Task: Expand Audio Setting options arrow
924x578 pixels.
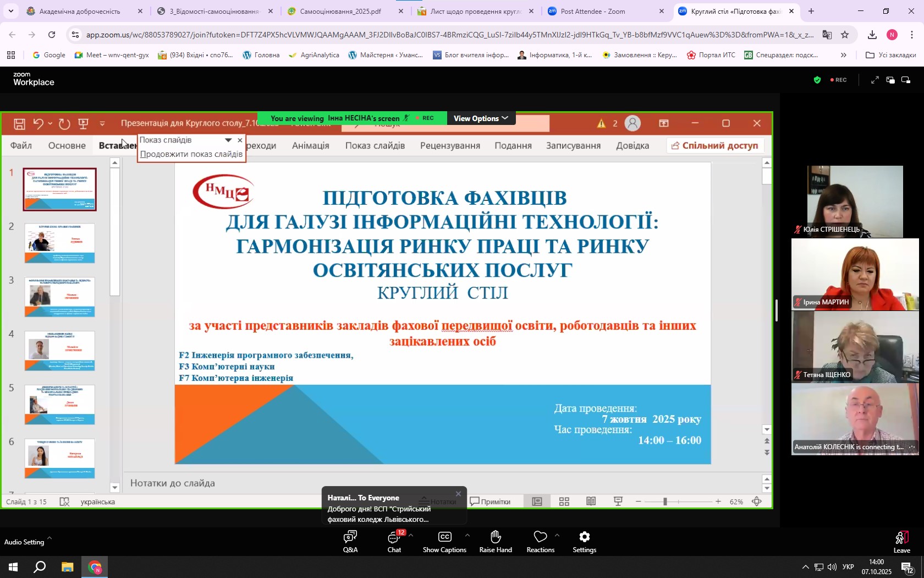Action: coord(50,538)
